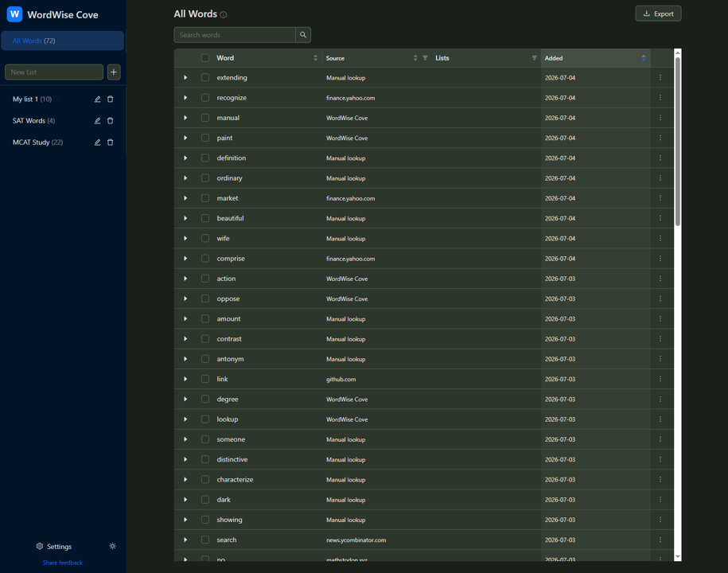
Task: Expand the someone row details
Action: pos(185,439)
